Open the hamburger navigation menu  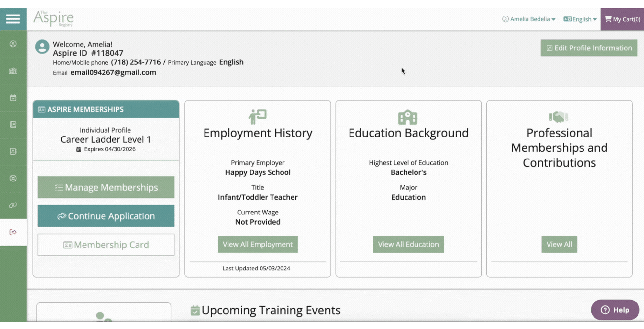pos(13,19)
